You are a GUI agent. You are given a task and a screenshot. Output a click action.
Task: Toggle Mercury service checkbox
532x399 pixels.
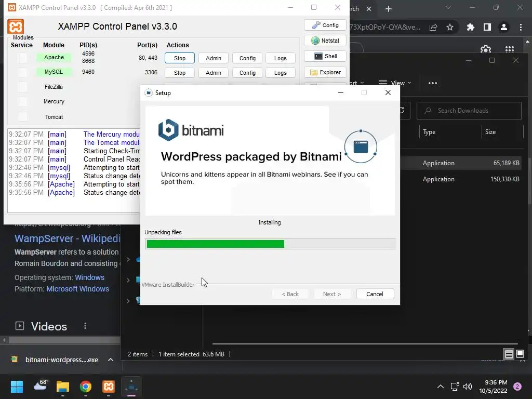(23, 101)
